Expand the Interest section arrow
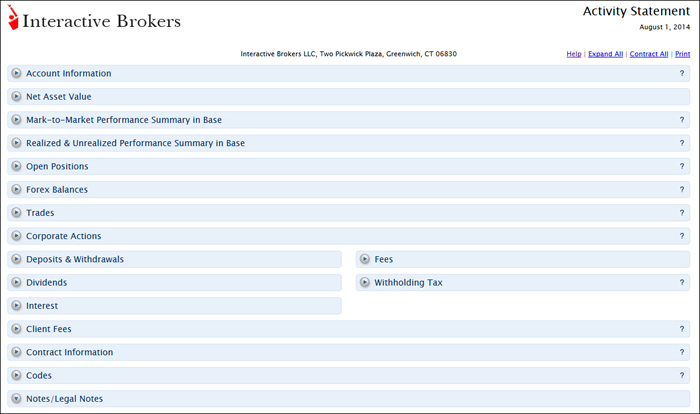Viewport: 700px width, 414px height. pos(16,305)
